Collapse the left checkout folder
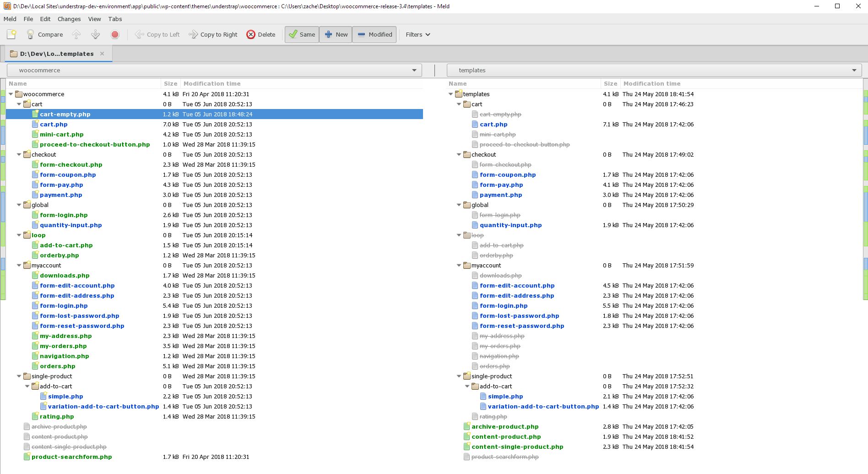Image resolution: width=868 pixels, height=474 pixels. (x=19, y=154)
